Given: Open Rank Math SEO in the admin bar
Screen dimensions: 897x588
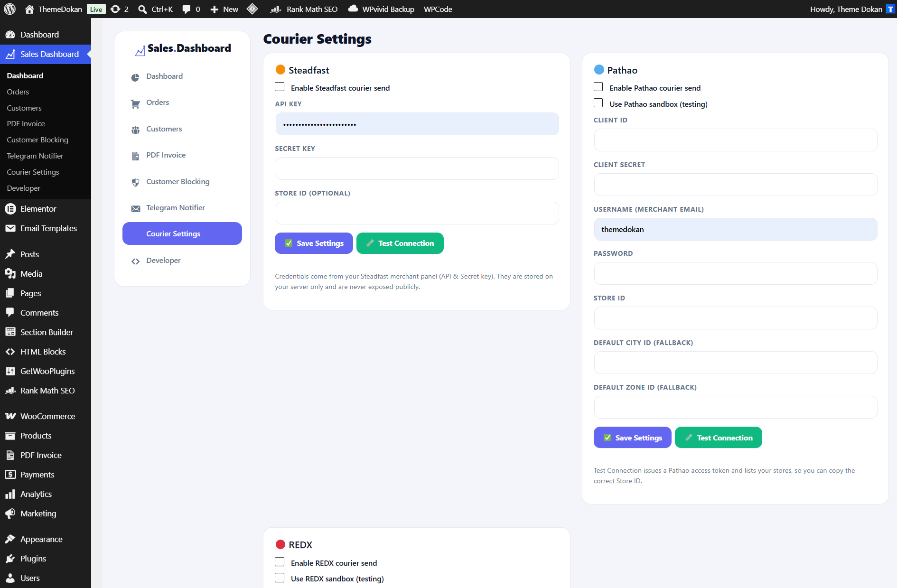Looking at the screenshot, I should (x=304, y=9).
